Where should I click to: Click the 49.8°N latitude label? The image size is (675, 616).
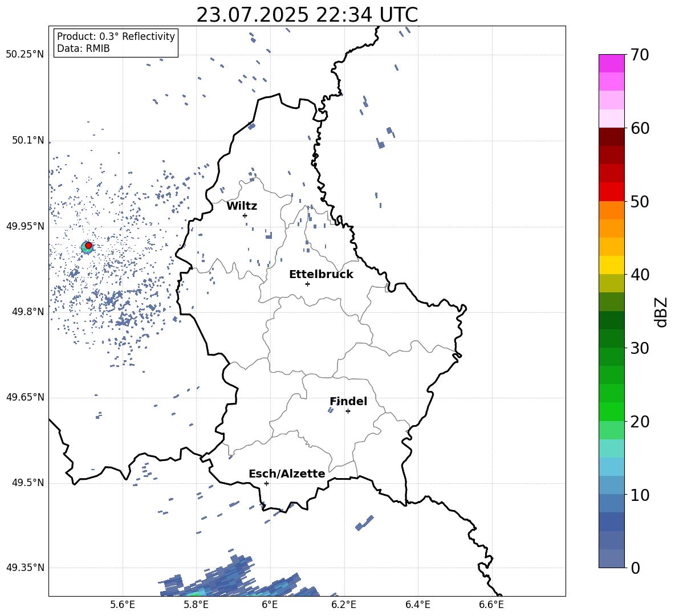28,312
